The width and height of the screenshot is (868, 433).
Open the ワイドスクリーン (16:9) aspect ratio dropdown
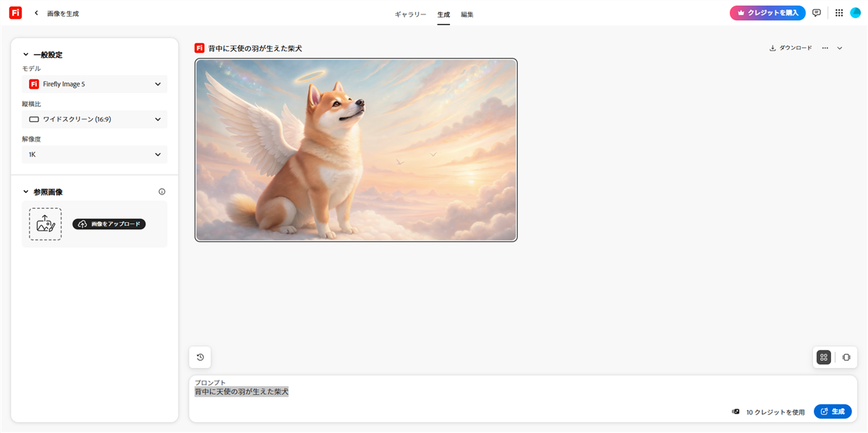pyautogui.click(x=95, y=119)
